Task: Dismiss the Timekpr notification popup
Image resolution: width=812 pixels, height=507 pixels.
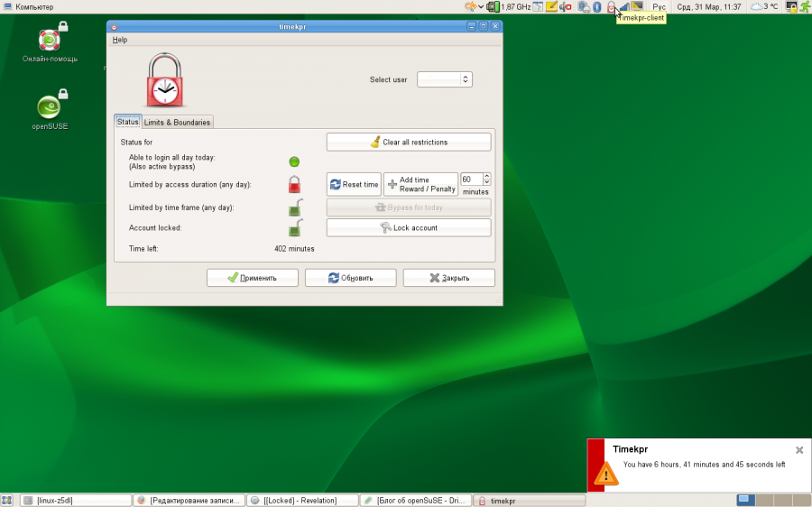Action: [798, 449]
